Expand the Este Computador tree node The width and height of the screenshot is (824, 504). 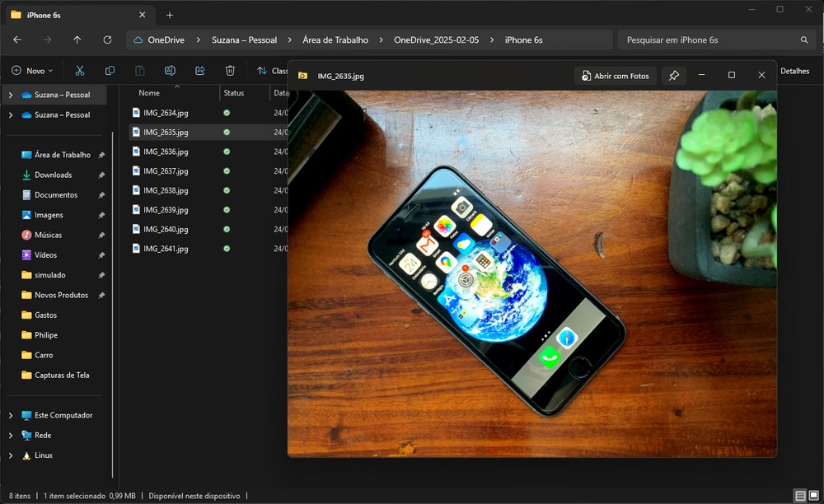pyautogui.click(x=11, y=416)
